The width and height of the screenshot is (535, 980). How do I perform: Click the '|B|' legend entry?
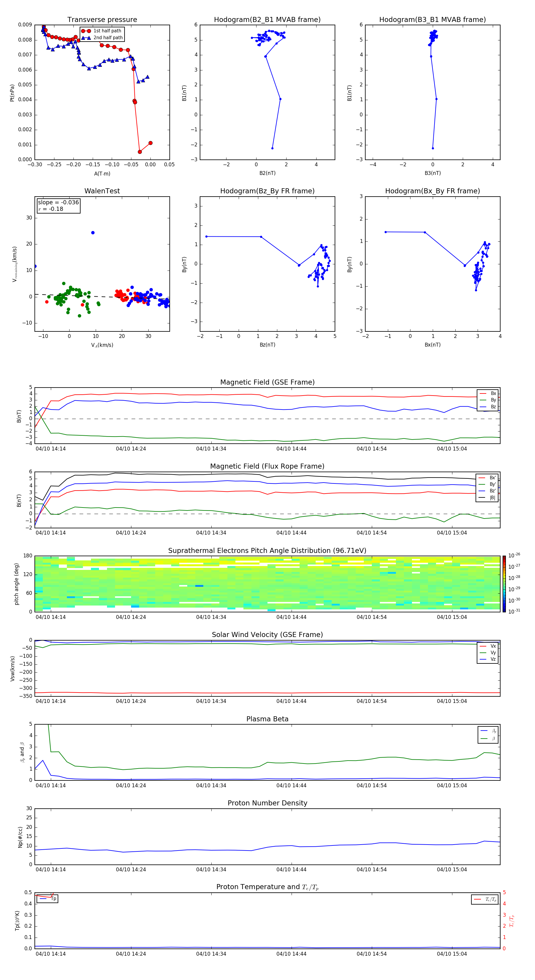click(x=487, y=498)
